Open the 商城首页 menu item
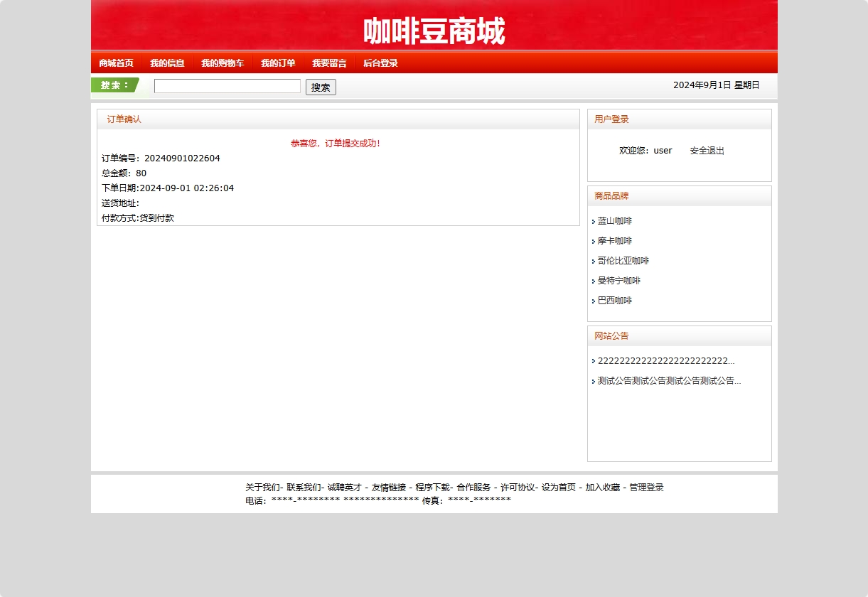This screenshot has width=868, height=597. (x=116, y=63)
